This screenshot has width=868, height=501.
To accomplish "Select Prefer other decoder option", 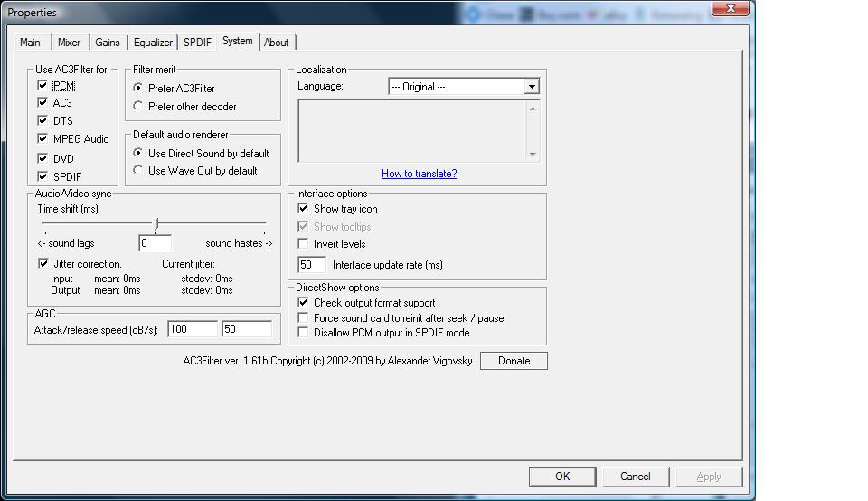I will (138, 107).
